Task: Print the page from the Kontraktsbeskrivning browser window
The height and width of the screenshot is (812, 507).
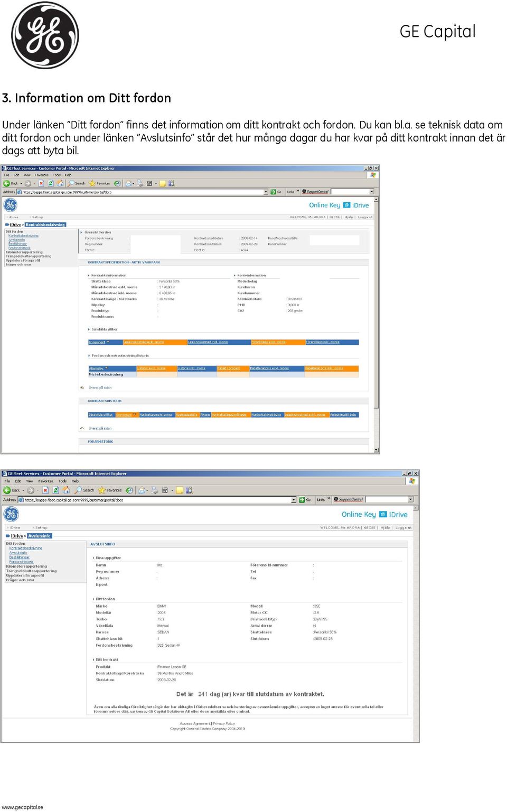Action: click(140, 183)
